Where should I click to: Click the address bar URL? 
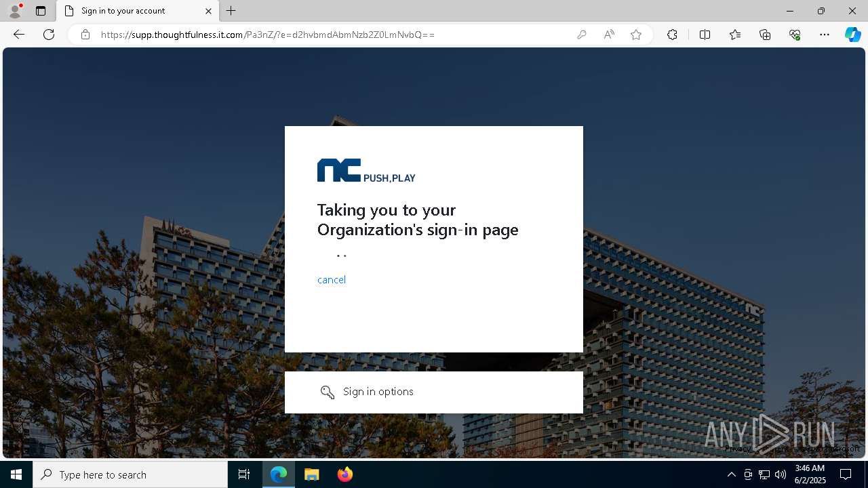[x=268, y=35]
